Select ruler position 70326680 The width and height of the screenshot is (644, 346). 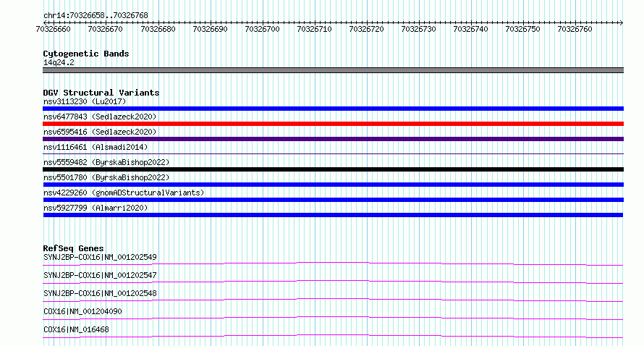tap(158, 29)
